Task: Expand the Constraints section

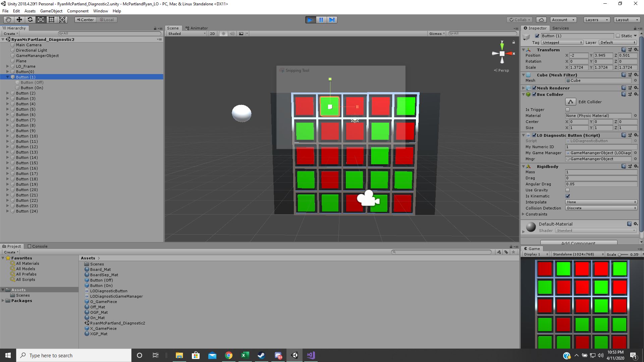Action: (x=536, y=214)
